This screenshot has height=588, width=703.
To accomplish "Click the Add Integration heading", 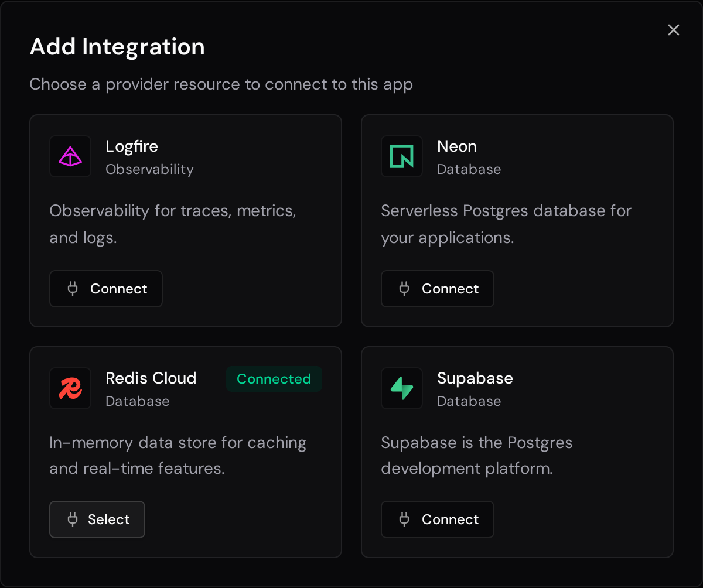I will [117, 47].
